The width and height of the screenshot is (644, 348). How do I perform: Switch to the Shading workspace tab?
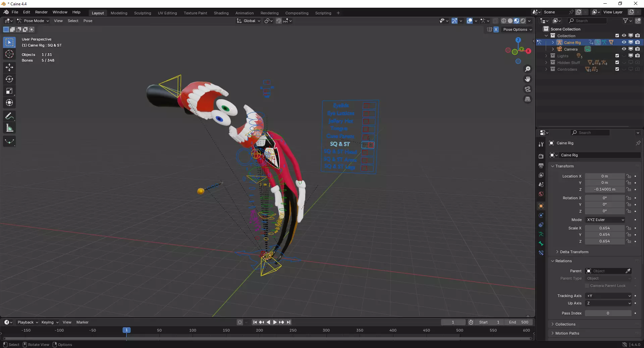tap(221, 13)
